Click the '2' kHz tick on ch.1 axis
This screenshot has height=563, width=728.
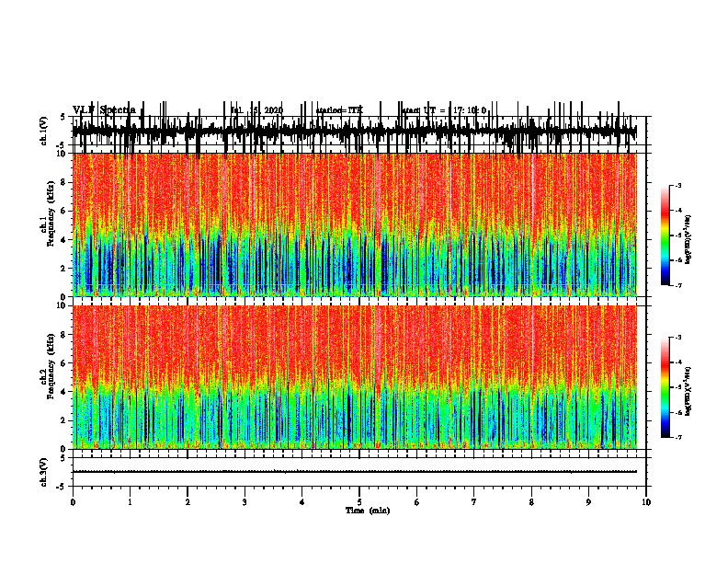[x=64, y=269]
